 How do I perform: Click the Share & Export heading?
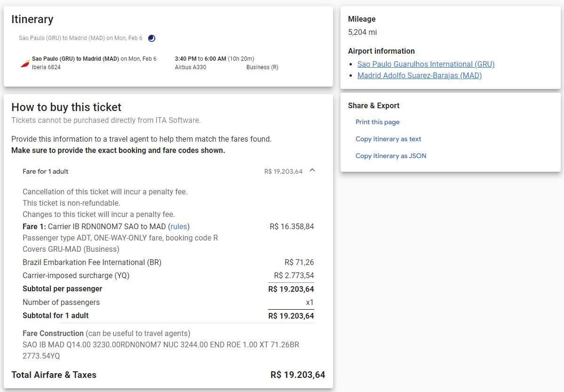pos(373,105)
